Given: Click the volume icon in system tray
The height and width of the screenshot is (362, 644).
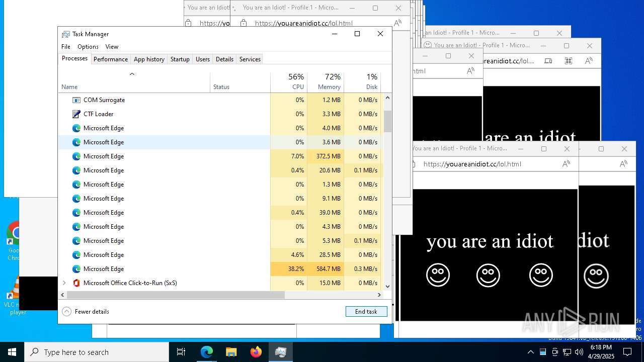Looking at the screenshot, I should pyautogui.click(x=579, y=352).
